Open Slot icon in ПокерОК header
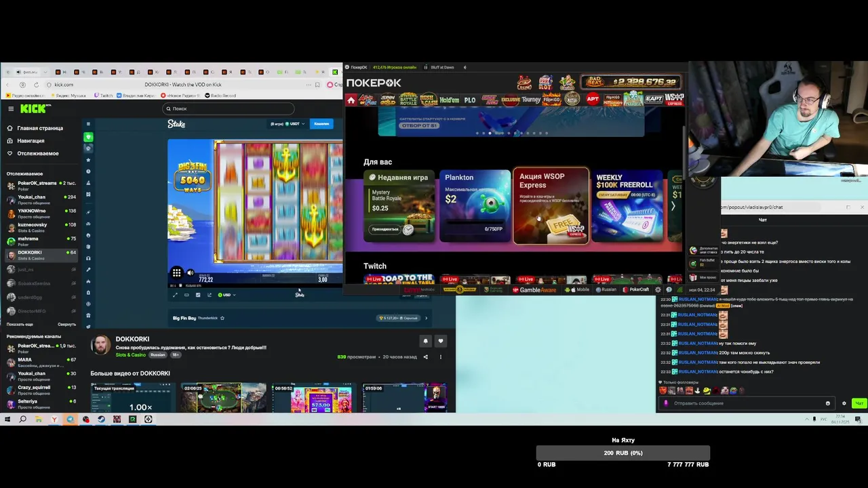This screenshot has height=488, width=868. (545, 83)
